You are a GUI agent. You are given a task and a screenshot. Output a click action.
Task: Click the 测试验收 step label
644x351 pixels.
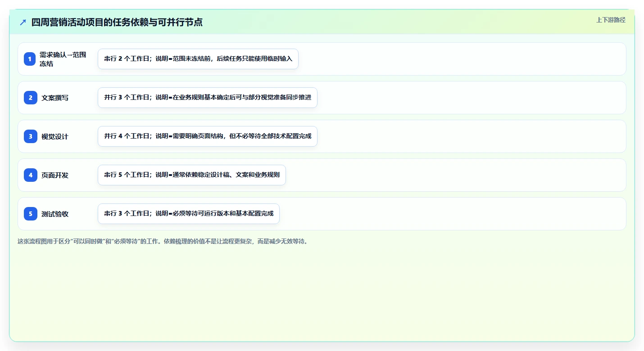pos(55,214)
